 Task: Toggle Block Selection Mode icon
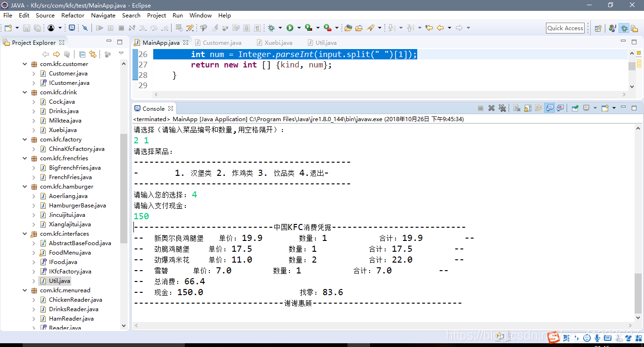click(247, 28)
